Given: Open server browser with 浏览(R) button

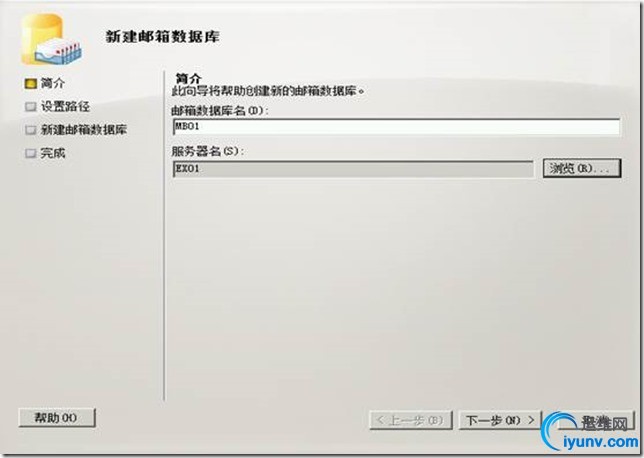Looking at the screenshot, I should (x=582, y=168).
